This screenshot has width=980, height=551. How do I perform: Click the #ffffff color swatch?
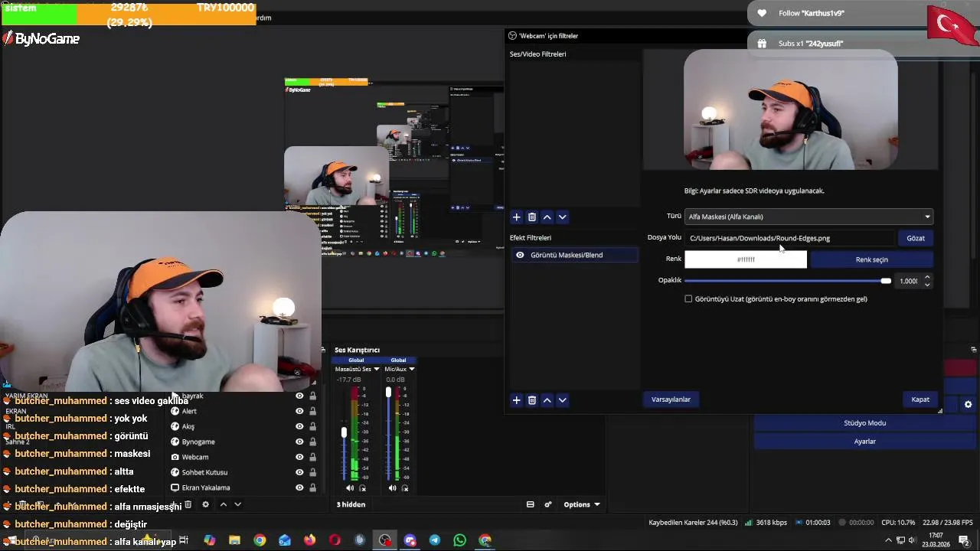tap(746, 259)
